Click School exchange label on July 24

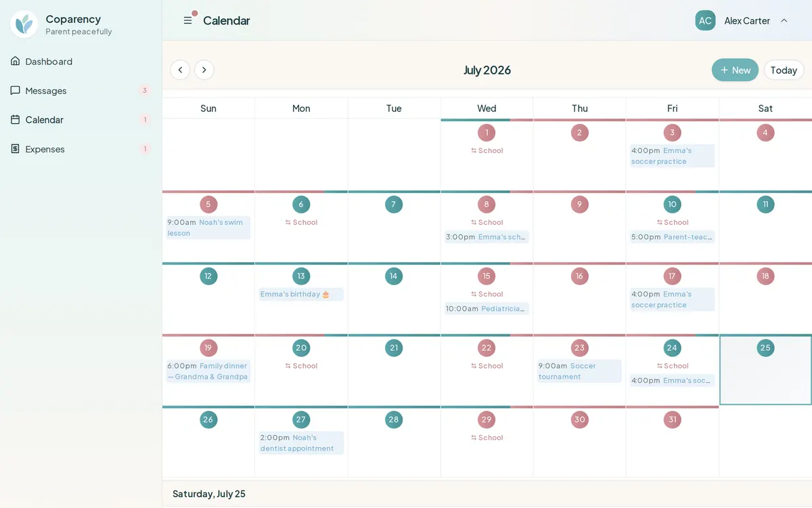pyautogui.click(x=672, y=366)
